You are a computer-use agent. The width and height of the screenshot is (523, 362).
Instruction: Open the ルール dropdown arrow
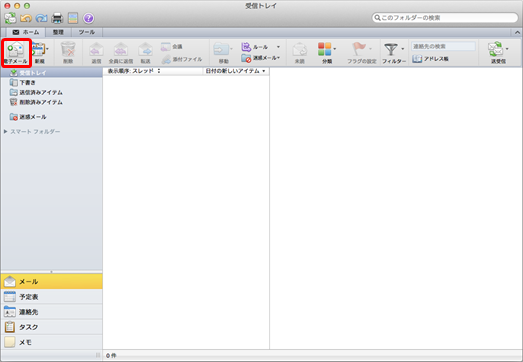pyautogui.click(x=278, y=47)
